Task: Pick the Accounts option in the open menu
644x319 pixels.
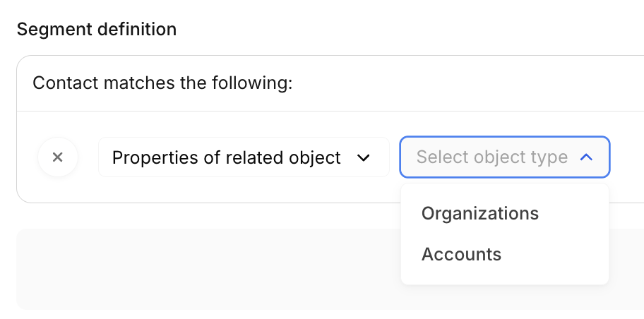Action: [461, 254]
